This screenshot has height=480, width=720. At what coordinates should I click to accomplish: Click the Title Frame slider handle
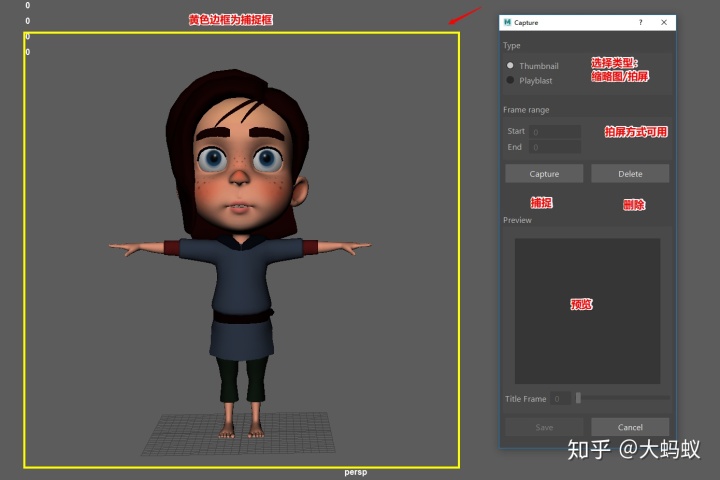click(579, 398)
